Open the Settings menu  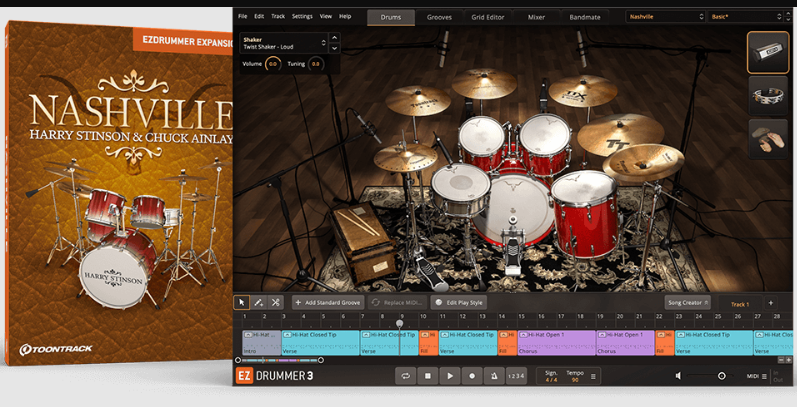tap(302, 16)
